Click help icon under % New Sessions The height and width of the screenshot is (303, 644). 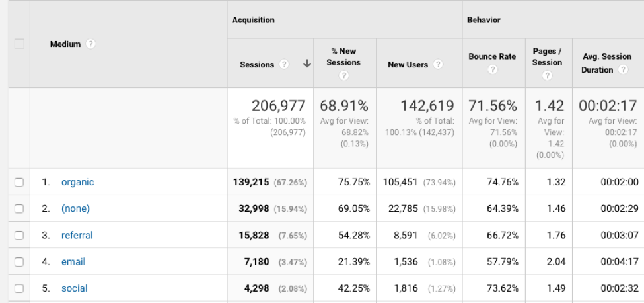pos(343,76)
